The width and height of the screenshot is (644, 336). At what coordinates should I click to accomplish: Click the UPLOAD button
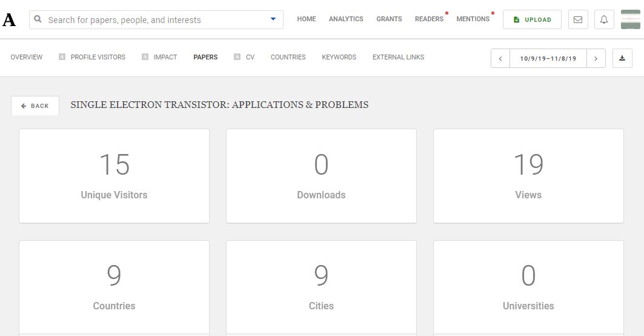[x=532, y=20]
